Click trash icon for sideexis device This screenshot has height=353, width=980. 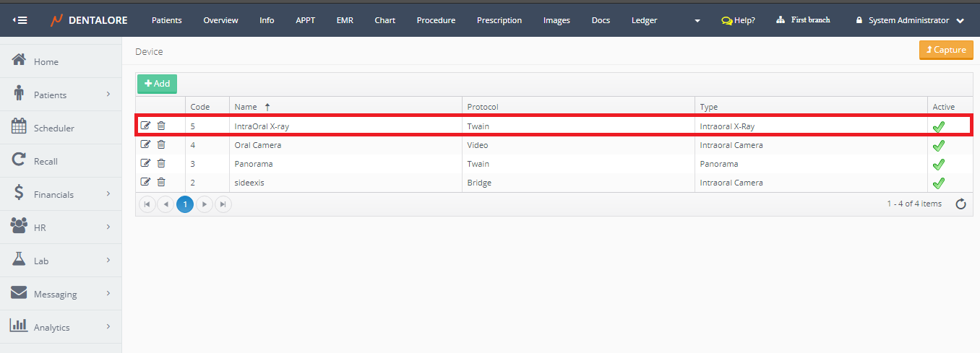pos(161,182)
